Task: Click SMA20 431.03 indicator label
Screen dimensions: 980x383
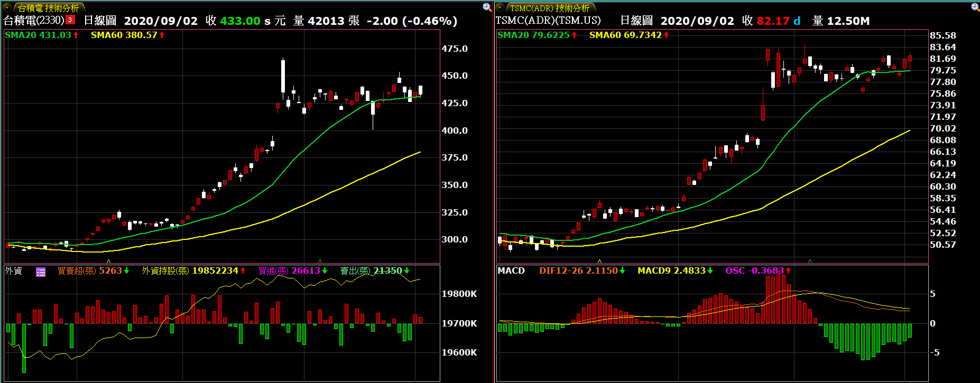Action: click(42, 35)
